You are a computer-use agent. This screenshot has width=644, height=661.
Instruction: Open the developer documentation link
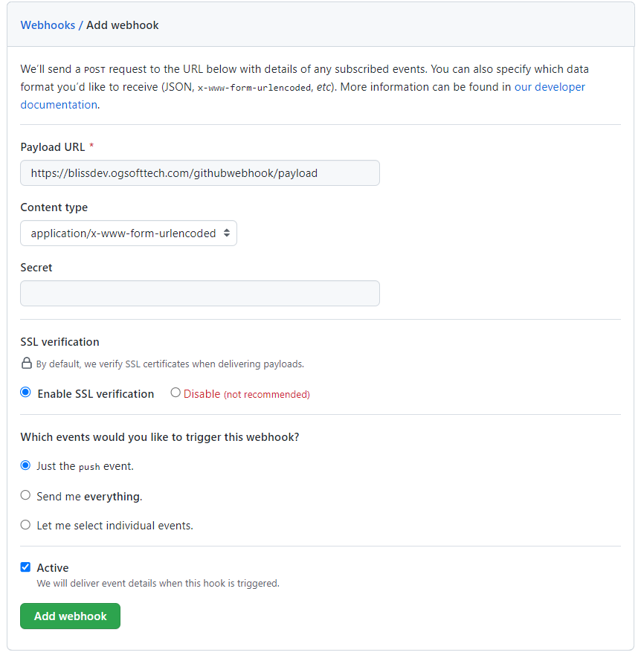(550, 87)
